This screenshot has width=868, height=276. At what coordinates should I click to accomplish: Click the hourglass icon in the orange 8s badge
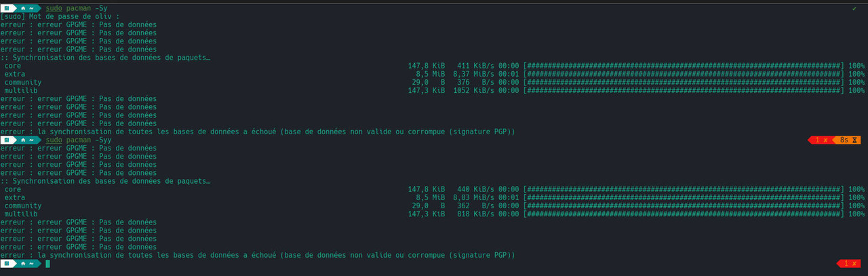pyautogui.click(x=854, y=140)
